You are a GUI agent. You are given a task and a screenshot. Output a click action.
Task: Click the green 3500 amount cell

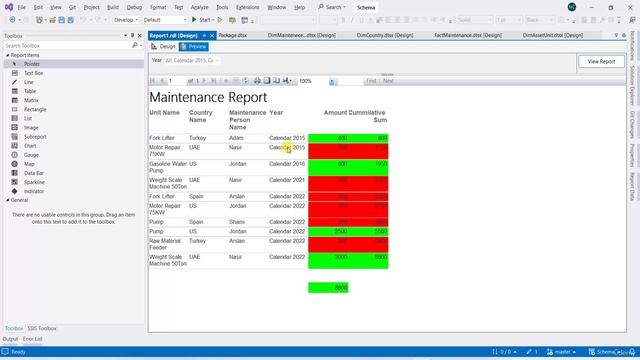329,231
